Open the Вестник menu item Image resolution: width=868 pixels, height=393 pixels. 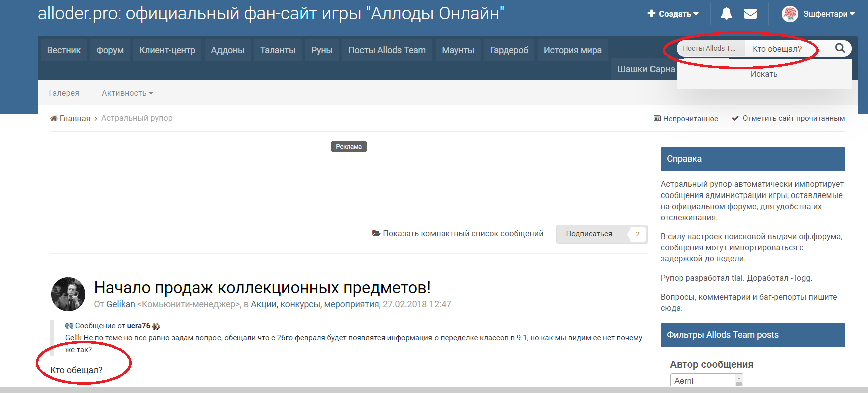[64, 50]
